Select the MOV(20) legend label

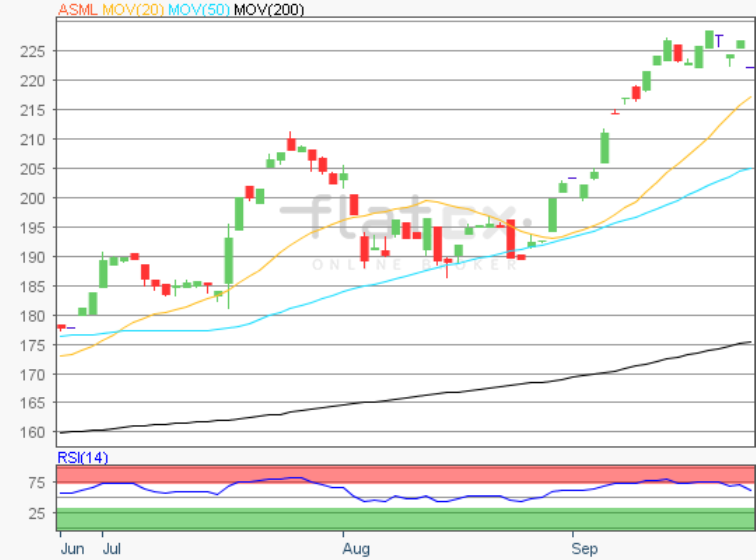click(134, 9)
